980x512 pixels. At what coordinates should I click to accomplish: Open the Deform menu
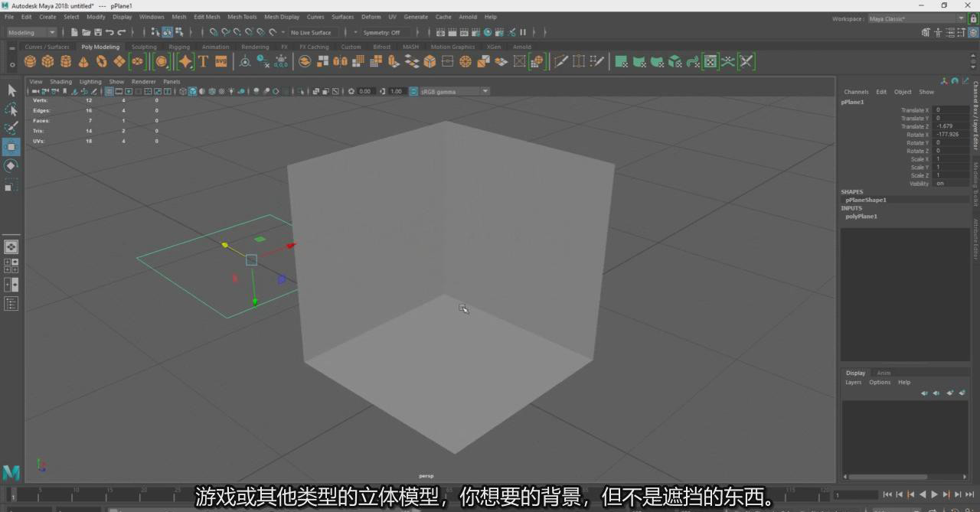pos(371,17)
